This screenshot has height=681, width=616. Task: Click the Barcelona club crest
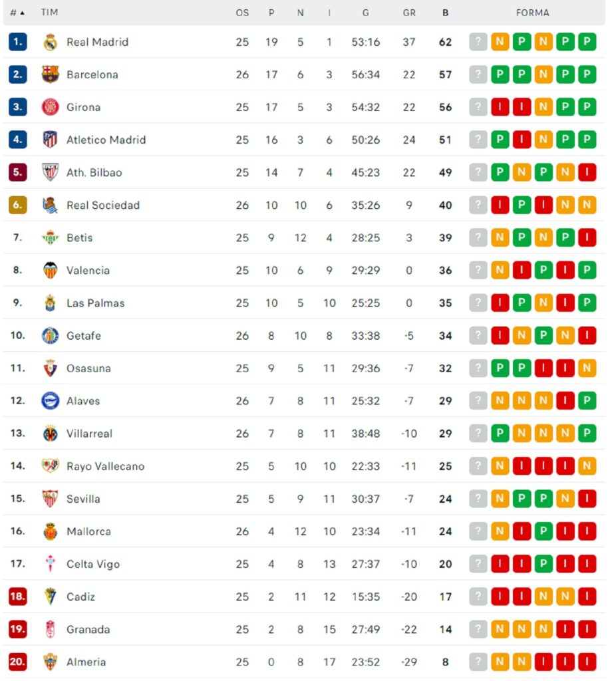coord(50,74)
